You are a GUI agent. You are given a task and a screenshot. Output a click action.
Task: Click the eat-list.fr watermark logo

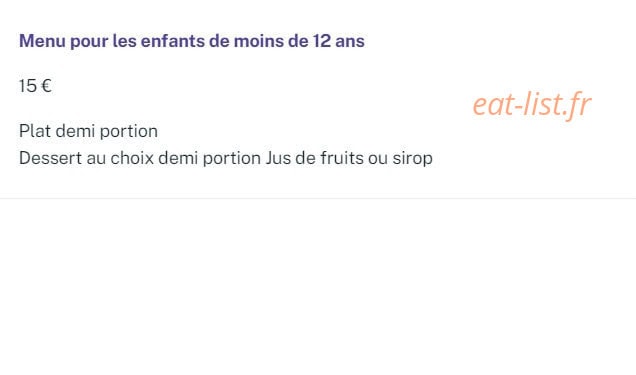(x=532, y=105)
